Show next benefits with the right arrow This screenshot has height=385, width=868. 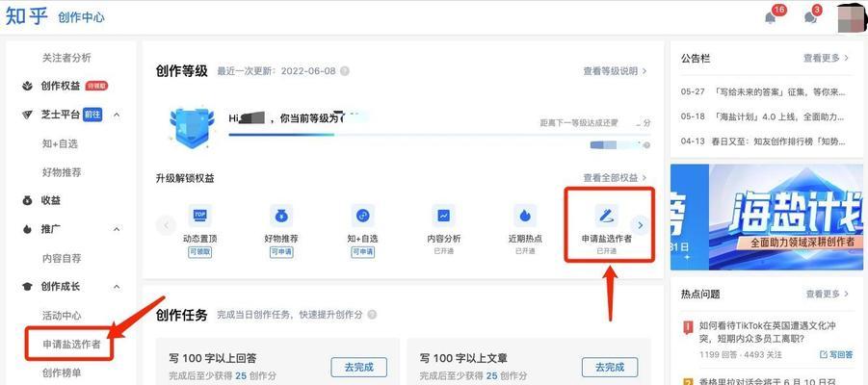point(641,225)
